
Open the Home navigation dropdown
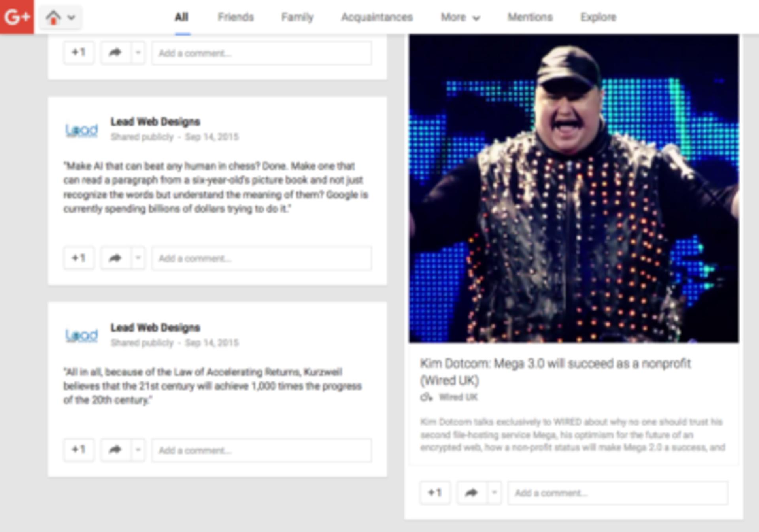(60, 17)
